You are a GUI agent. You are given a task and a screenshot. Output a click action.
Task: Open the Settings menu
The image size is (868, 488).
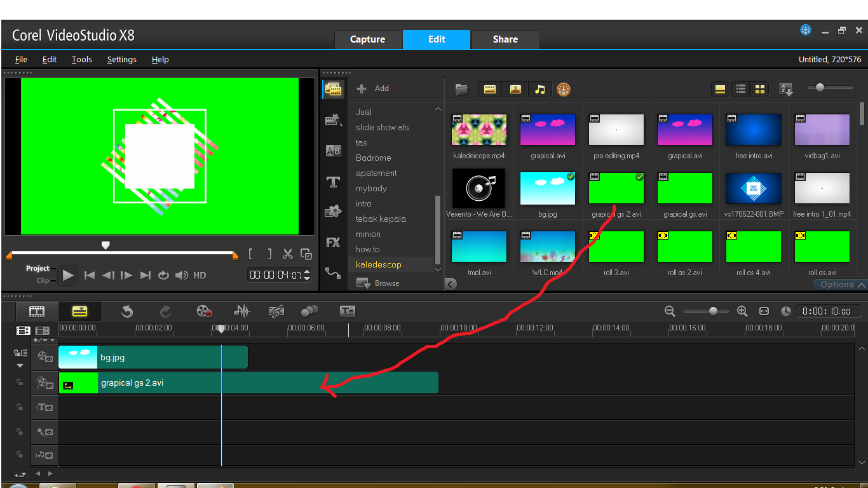[121, 59]
